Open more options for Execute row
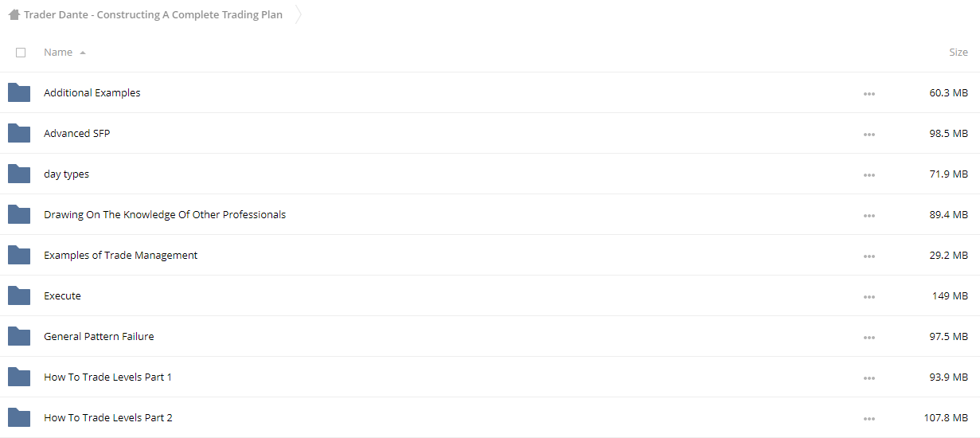The image size is (980, 438). [x=869, y=297]
